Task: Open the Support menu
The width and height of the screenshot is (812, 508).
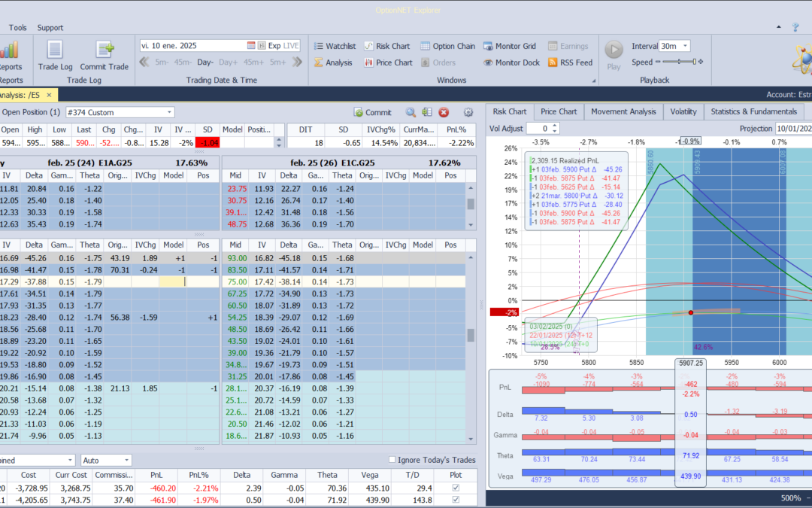Action: click(x=50, y=28)
